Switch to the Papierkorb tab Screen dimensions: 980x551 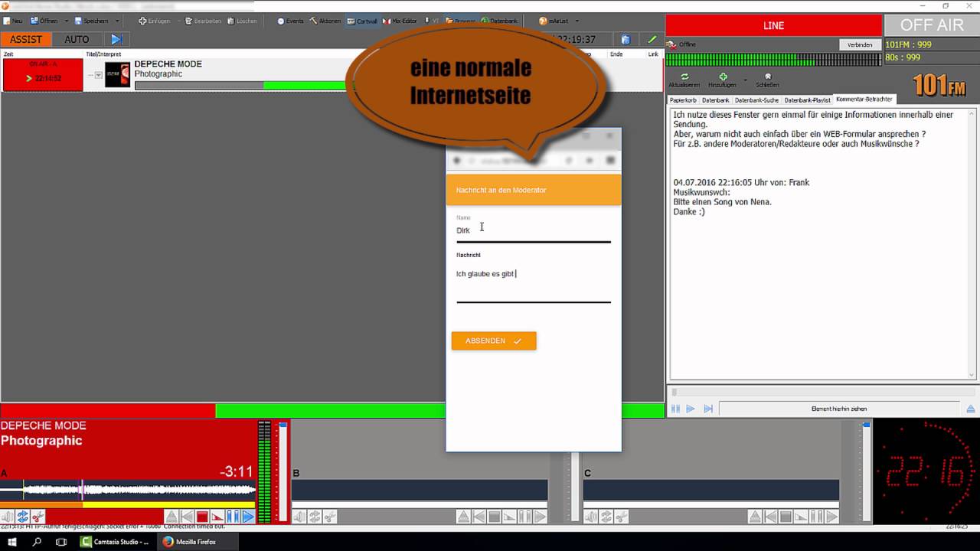point(683,99)
